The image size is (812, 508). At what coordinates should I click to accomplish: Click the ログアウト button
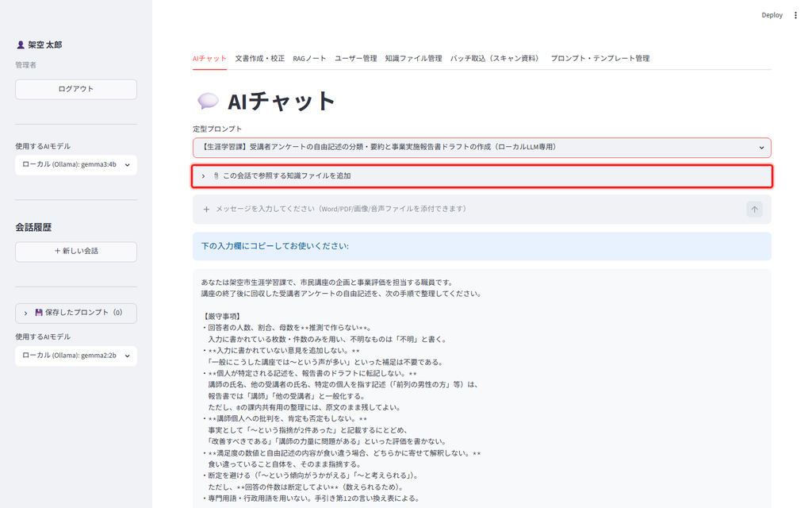click(x=76, y=89)
